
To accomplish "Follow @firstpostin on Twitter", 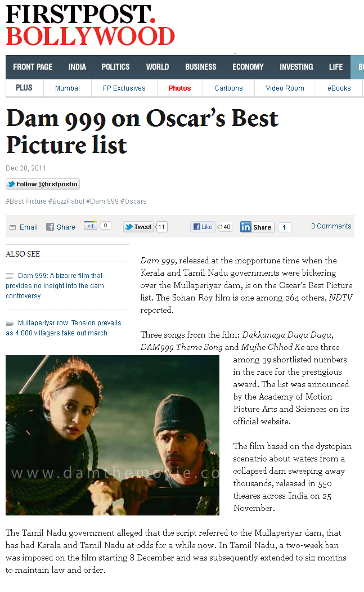I will tap(43, 184).
